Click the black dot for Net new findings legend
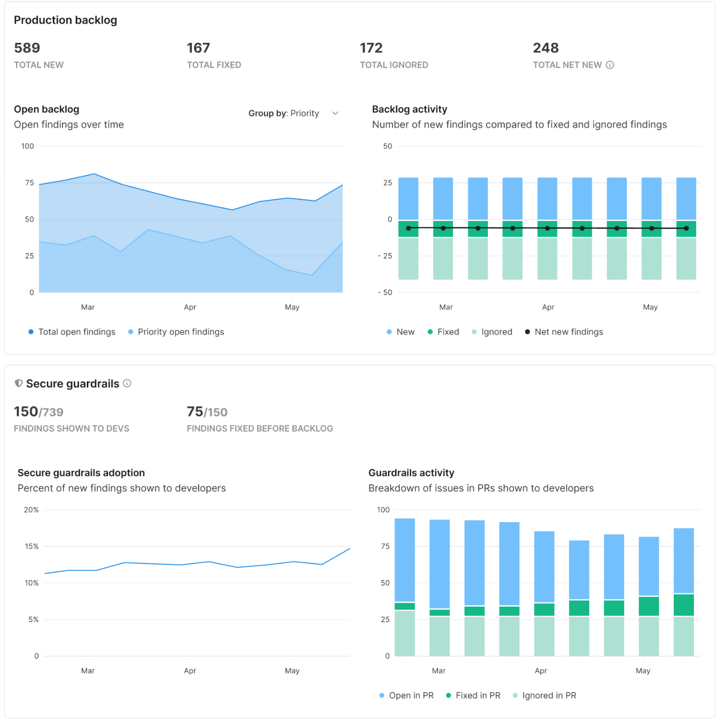The image size is (728, 724). (x=527, y=332)
